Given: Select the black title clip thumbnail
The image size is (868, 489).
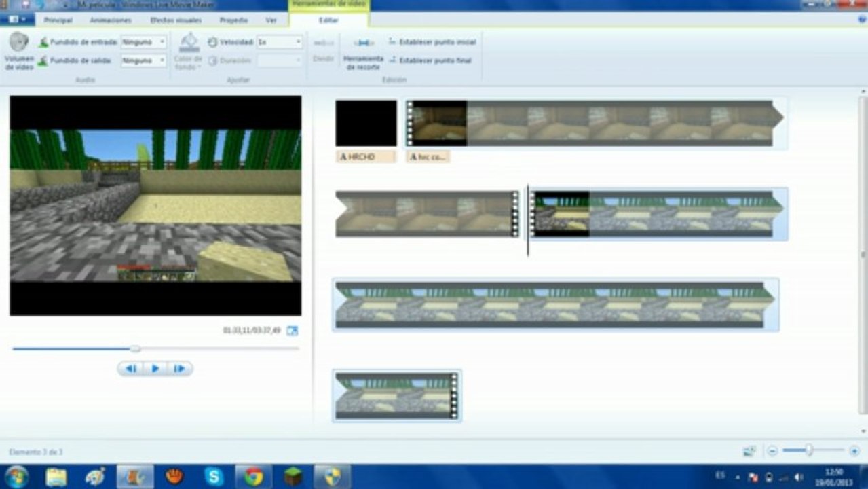Looking at the screenshot, I should (x=366, y=123).
